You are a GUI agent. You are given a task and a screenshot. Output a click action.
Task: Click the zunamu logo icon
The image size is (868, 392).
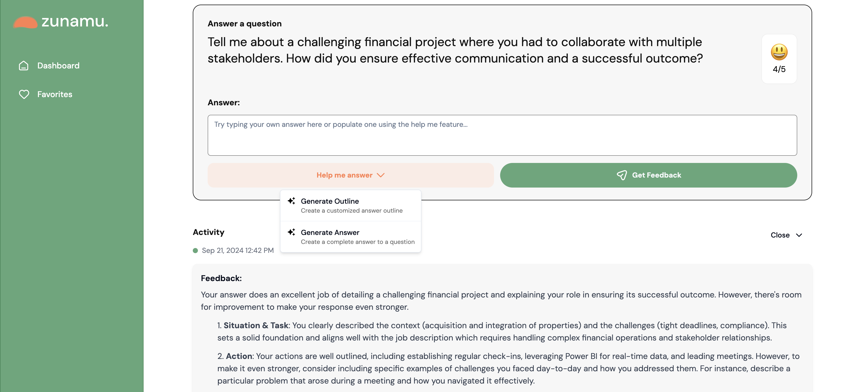(25, 23)
